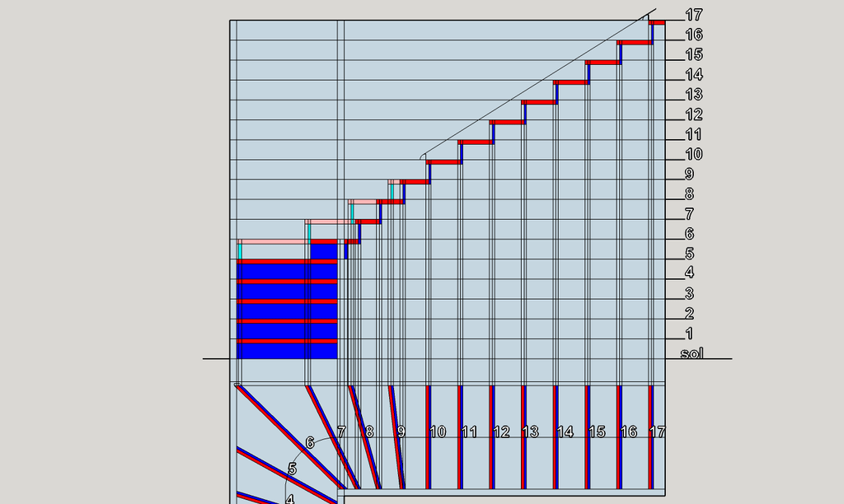Viewport: 844px width, 504px height.
Task: Click the red tread at height level 13
Action: coord(539,102)
